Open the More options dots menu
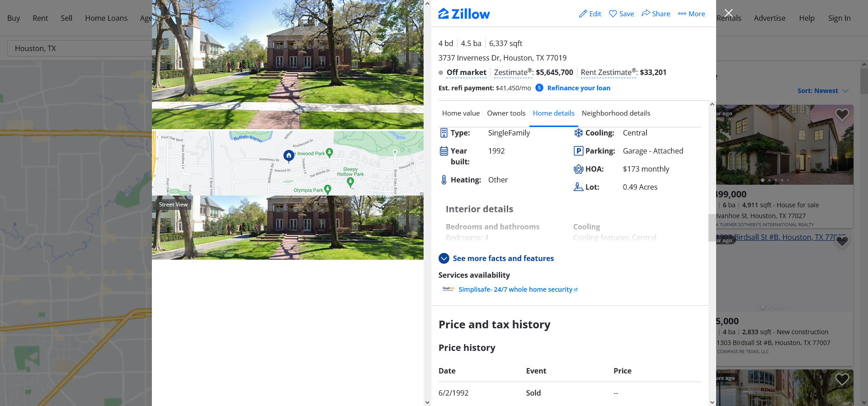Screen dimensions: 868x406 pyautogui.click(x=682, y=14)
